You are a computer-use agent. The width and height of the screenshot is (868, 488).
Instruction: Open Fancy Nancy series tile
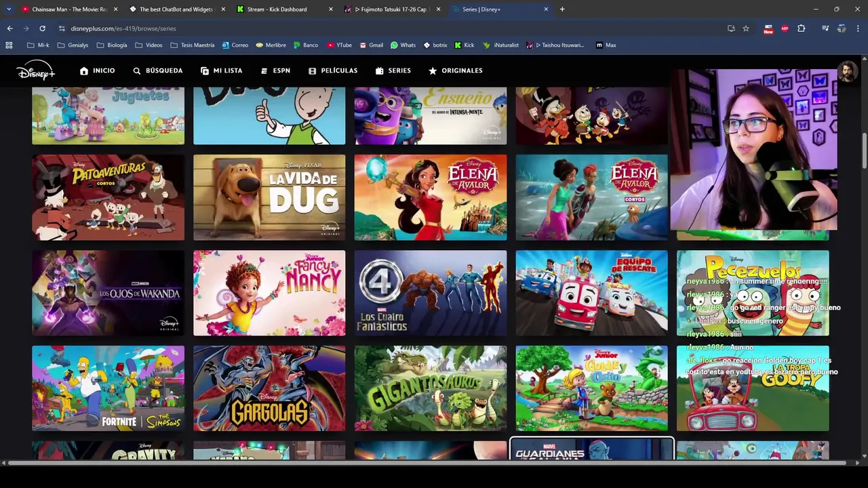[269, 293]
